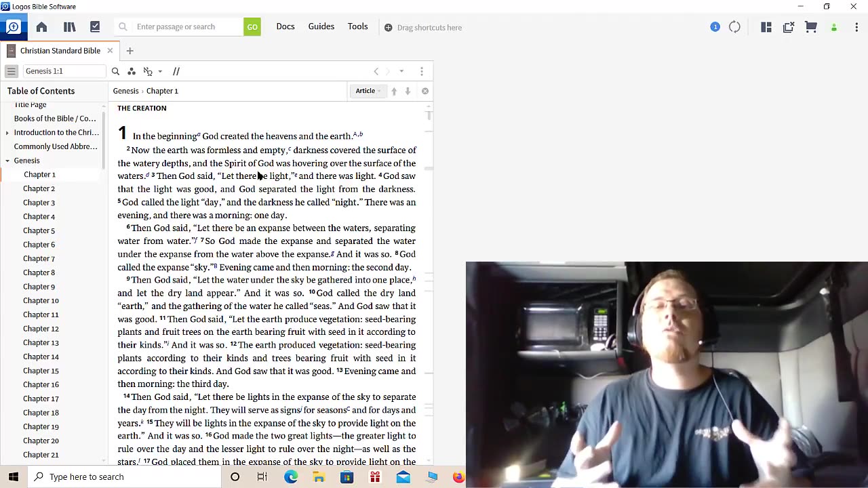Screen dimensions: 868x488
Task: Open the Library books icon
Action: click(x=69, y=27)
